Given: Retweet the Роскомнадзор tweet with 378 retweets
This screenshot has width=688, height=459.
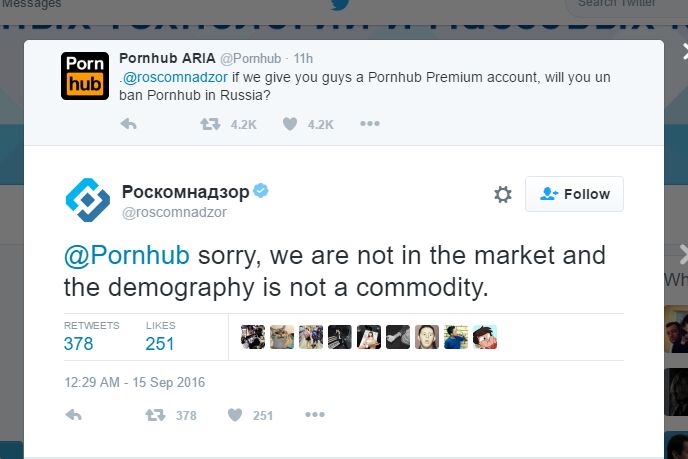Looking at the screenshot, I should point(156,415).
